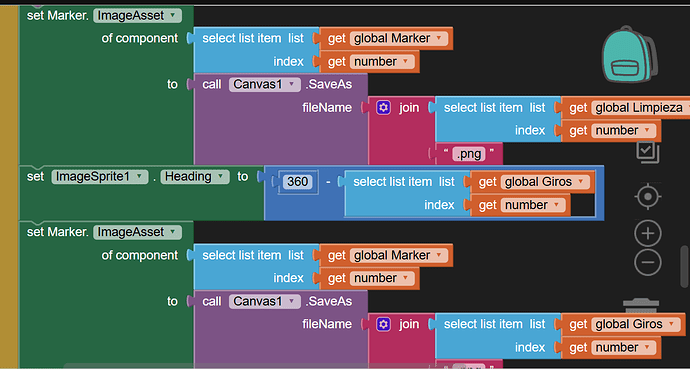The height and width of the screenshot is (369, 690).
Task: Open the backpack icon
Action: tap(629, 54)
